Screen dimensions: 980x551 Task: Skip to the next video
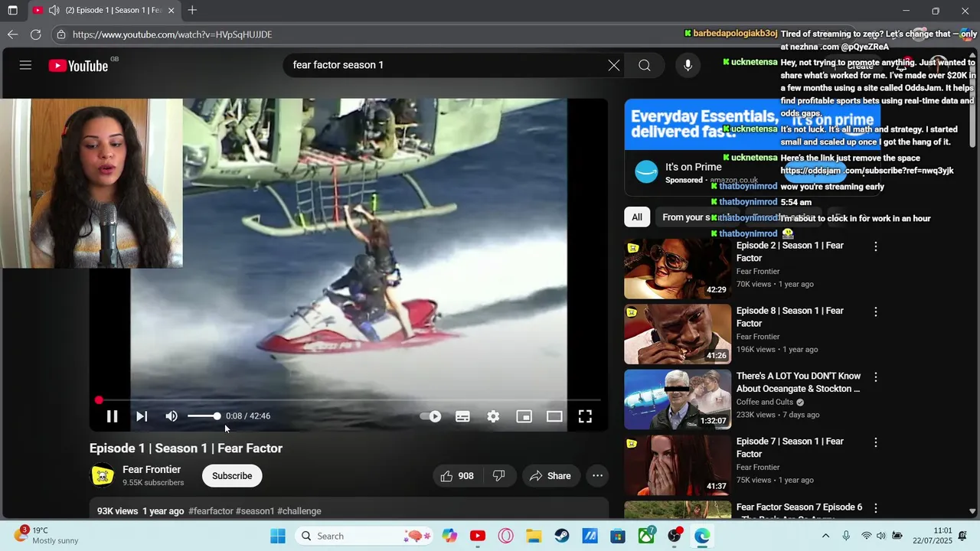(142, 416)
